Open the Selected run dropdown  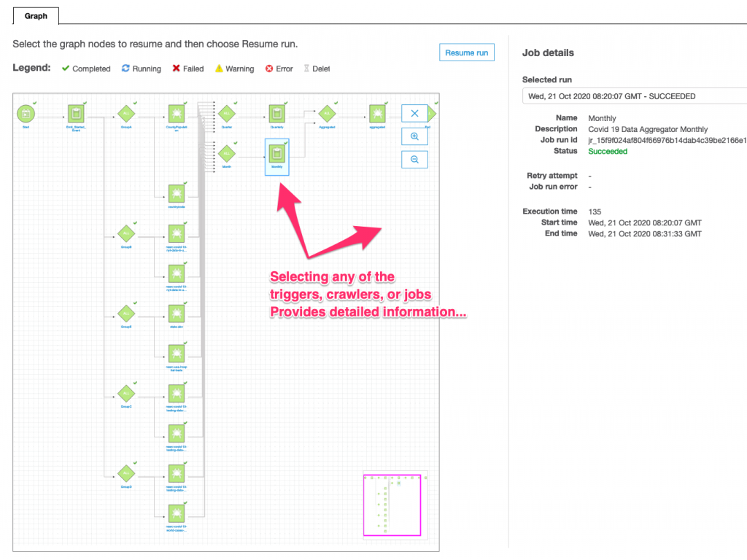point(635,96)
